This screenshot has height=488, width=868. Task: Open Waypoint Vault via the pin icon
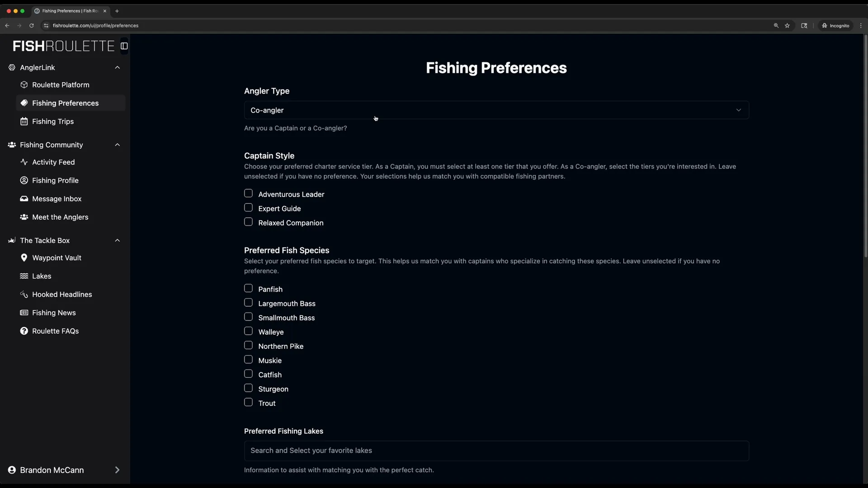tap(24, 258)
